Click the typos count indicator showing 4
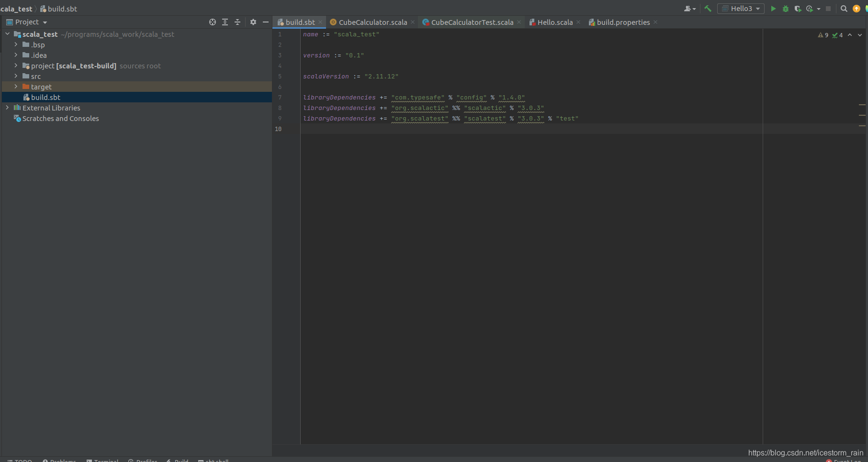 tap(838, 35)
